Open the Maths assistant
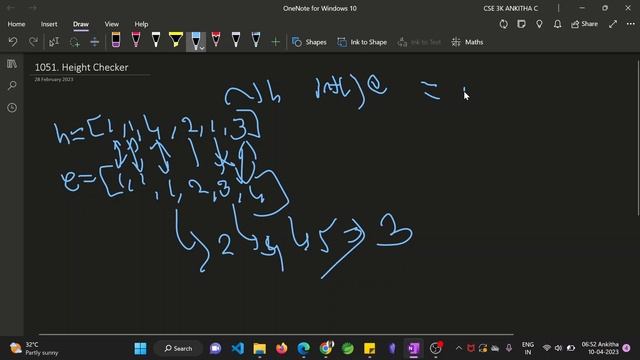The width and height of the screenshot is (640, 360). pyautogui.click(x=467, y=42)
